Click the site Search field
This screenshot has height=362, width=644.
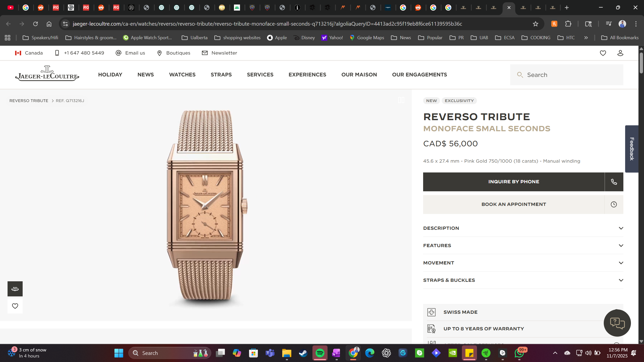tap(567, 75)
